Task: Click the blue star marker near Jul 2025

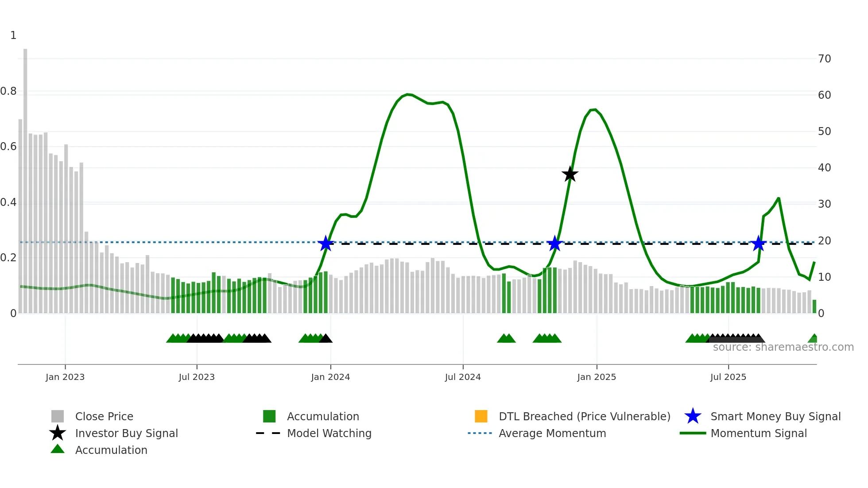Action: click(759, 243)
